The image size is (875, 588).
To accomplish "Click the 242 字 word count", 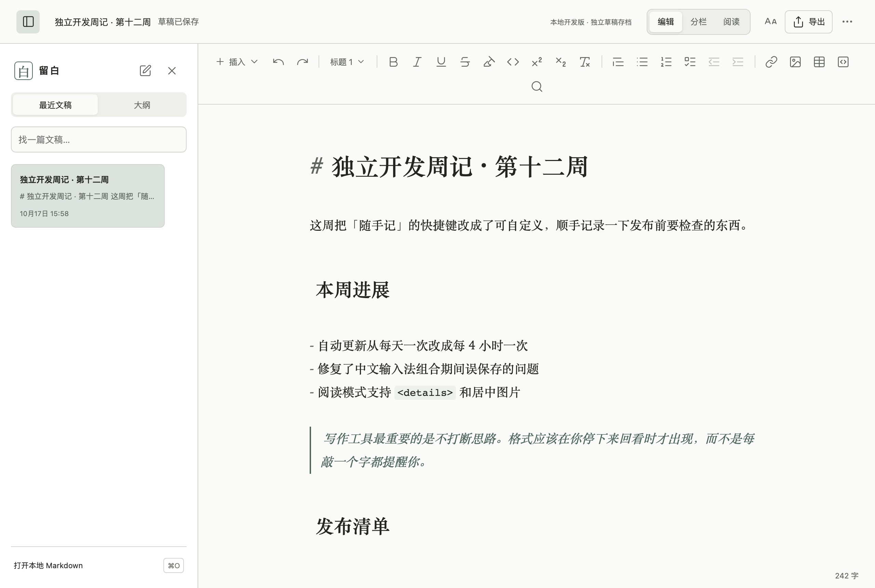I will coord(847,576).
